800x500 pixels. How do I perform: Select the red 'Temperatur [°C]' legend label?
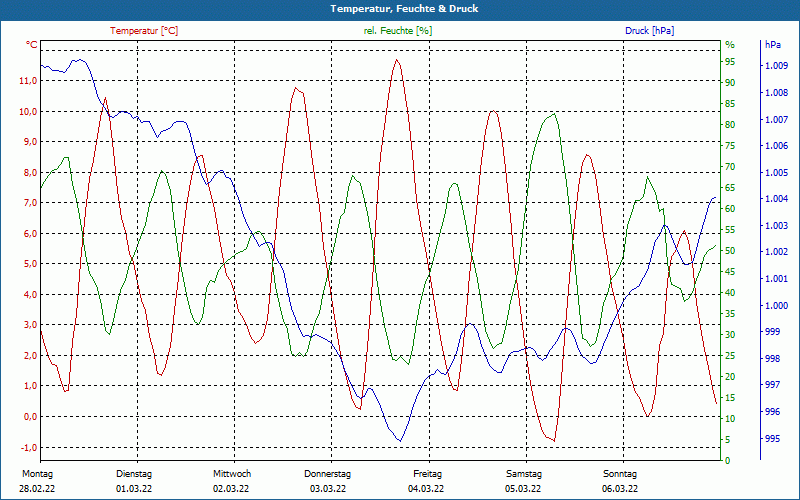click(x=144, y=31)
